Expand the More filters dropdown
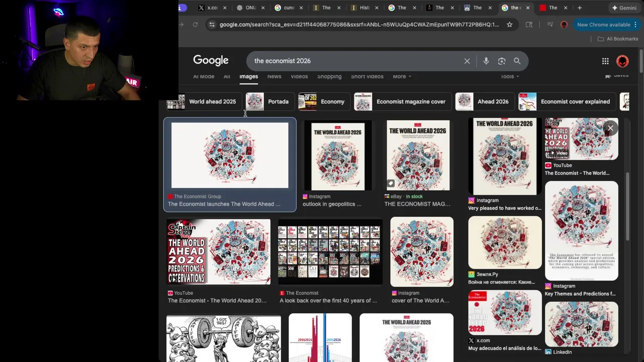 click(401, 76)
